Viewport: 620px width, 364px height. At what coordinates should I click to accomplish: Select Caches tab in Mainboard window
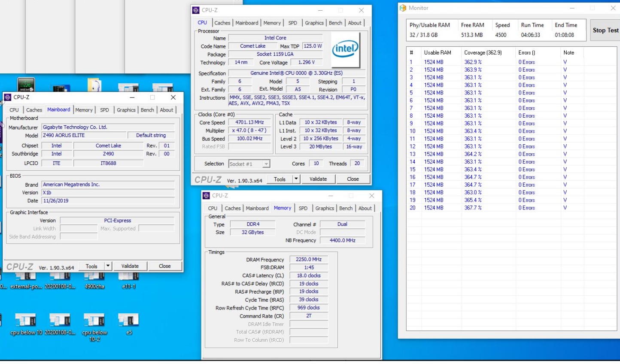click(x=34, y=110)
